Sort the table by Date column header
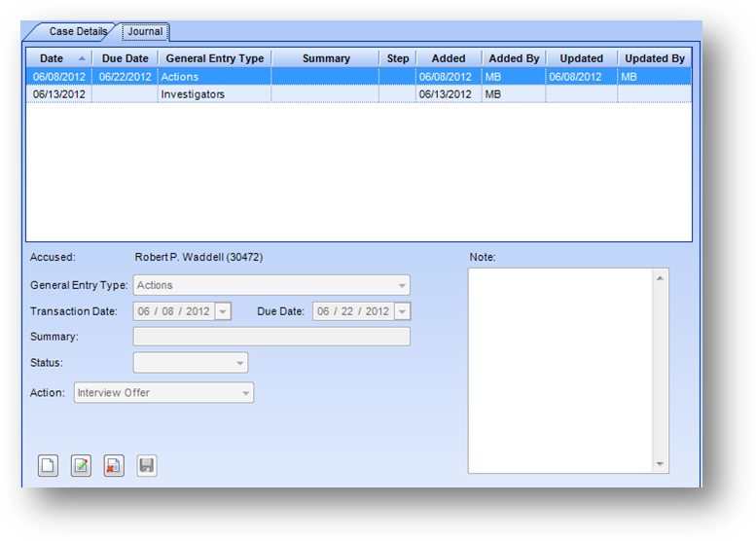 59,58
